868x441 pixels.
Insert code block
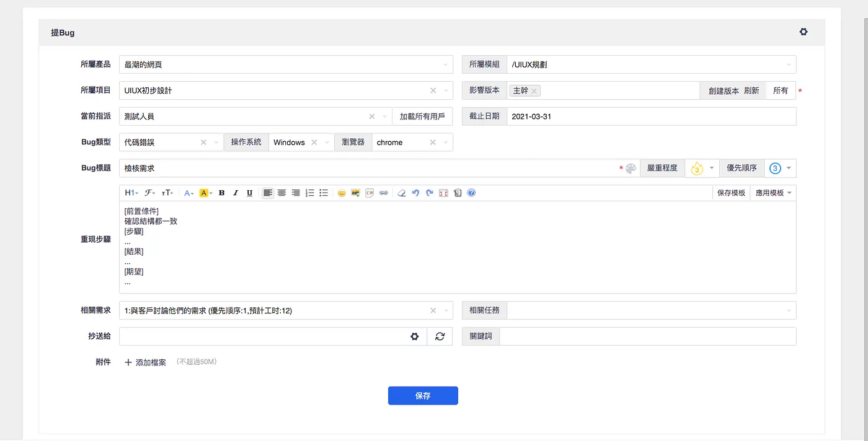(370, 193)
